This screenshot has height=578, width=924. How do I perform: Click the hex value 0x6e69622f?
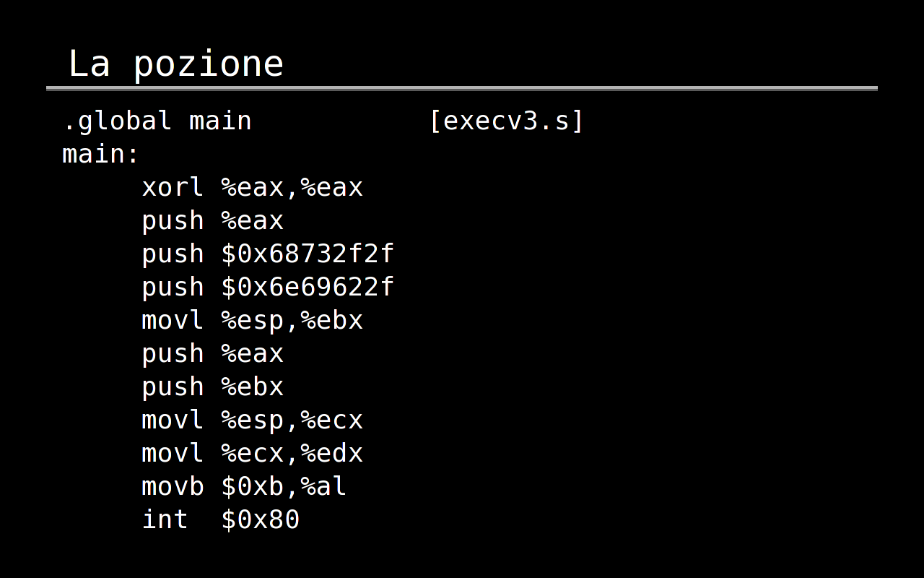[315, 288]
